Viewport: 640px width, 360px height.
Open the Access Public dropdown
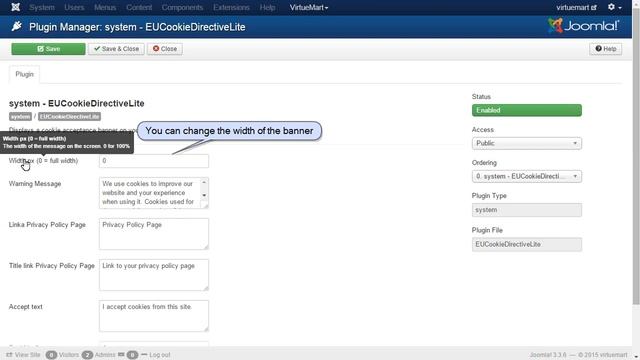pos(527,143)
